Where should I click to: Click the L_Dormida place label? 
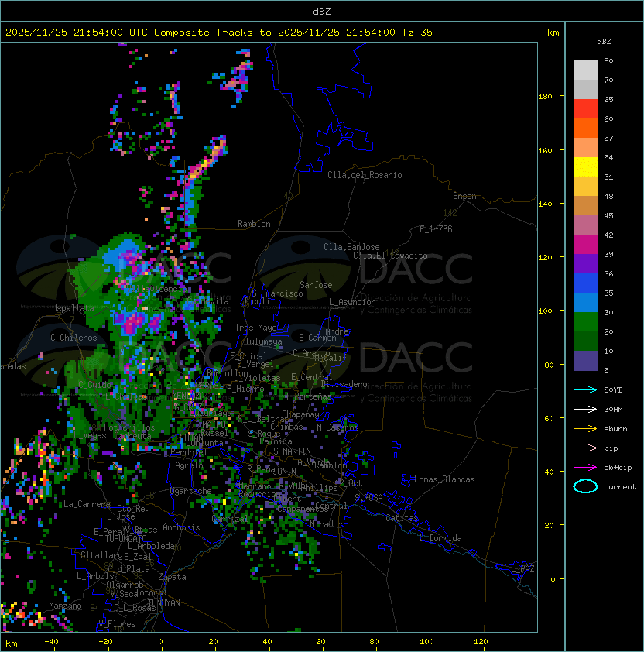tap(440, 538)
